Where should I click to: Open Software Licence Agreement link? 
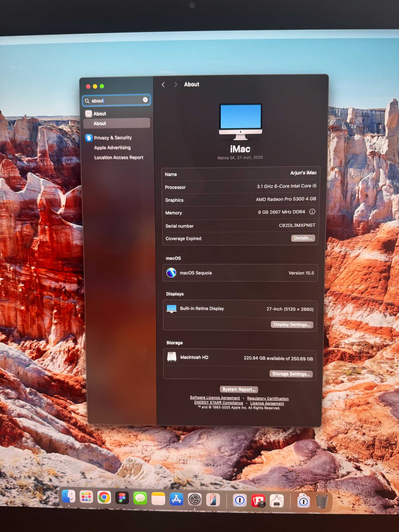tap(215, 398)
